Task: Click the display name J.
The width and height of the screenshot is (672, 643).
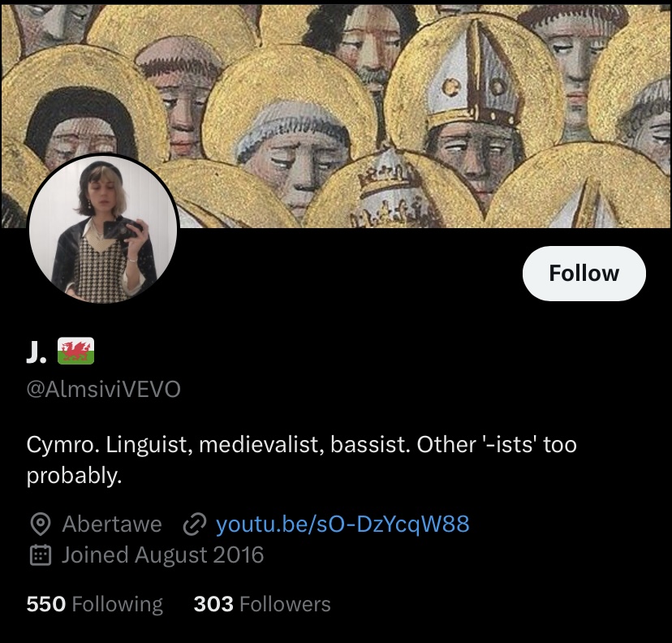Action: [x=37, y=352]
